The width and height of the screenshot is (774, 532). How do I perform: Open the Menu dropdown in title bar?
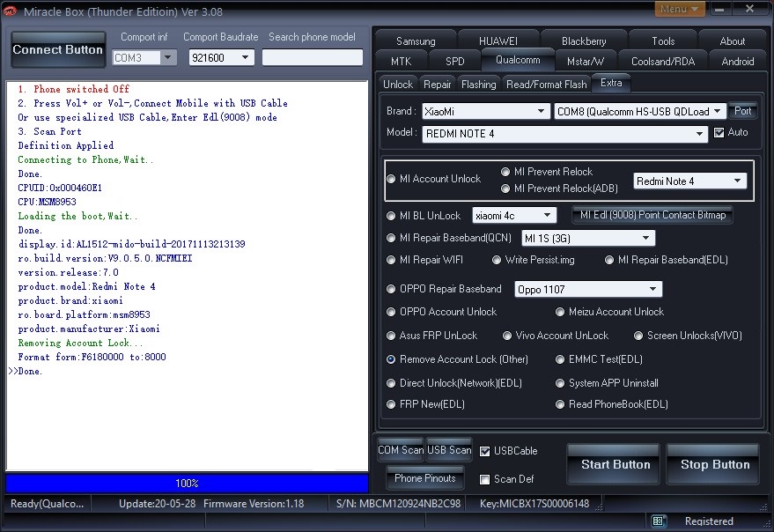point(679,9)
